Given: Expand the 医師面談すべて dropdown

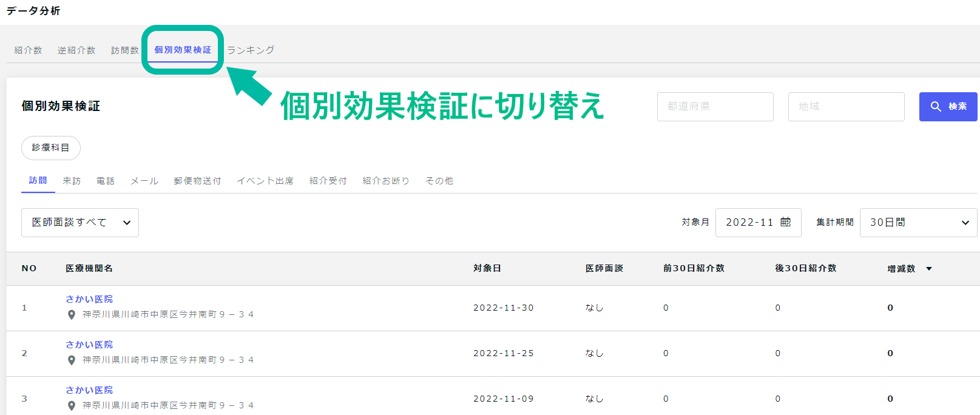Looking at the screenshot, I should click(x=80, y=223).
